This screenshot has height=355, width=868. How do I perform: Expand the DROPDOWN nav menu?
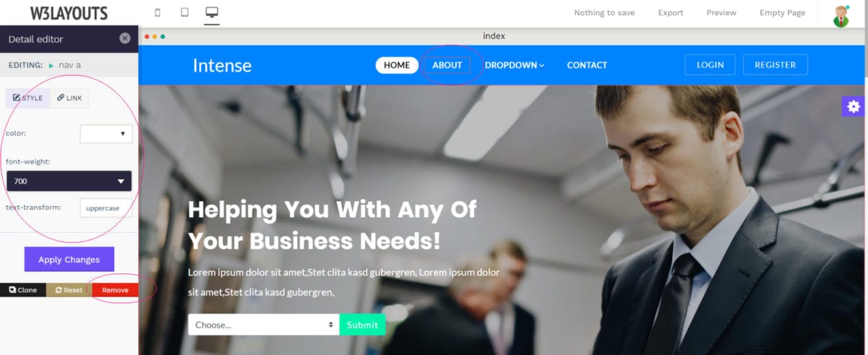[515, 65]
